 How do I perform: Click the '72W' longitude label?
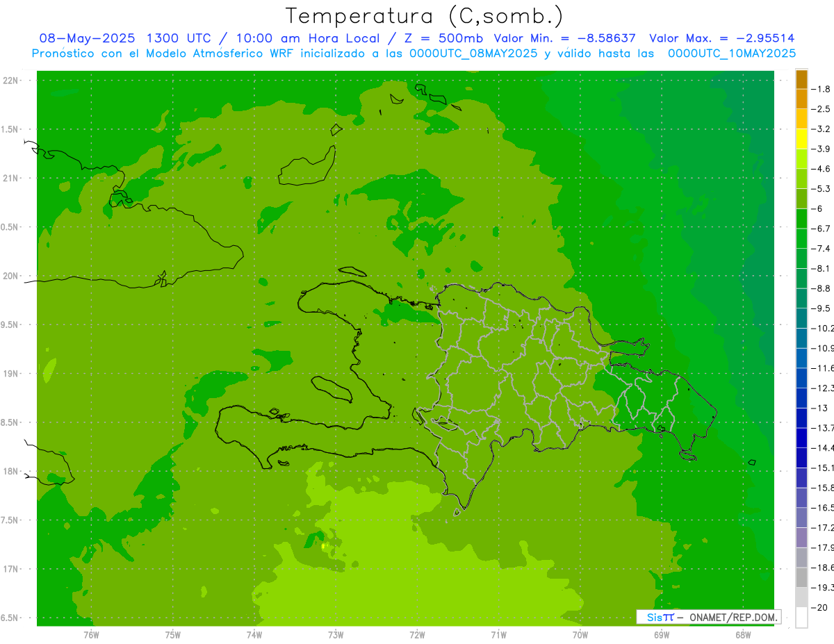click(417, 634)
